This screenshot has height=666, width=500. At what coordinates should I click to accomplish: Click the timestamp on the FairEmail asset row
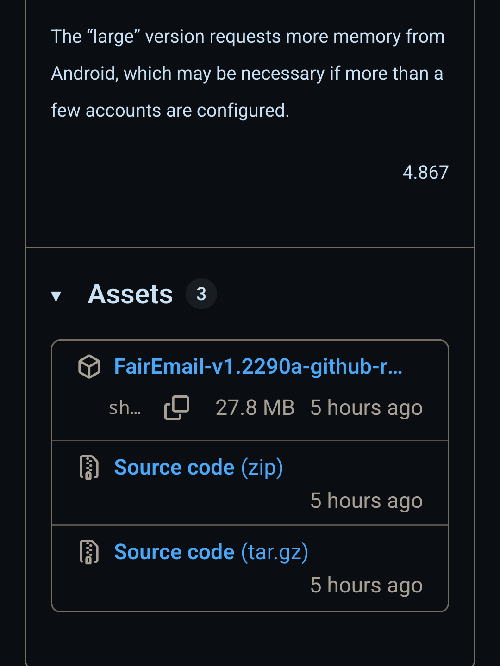(x=366, y=408)
